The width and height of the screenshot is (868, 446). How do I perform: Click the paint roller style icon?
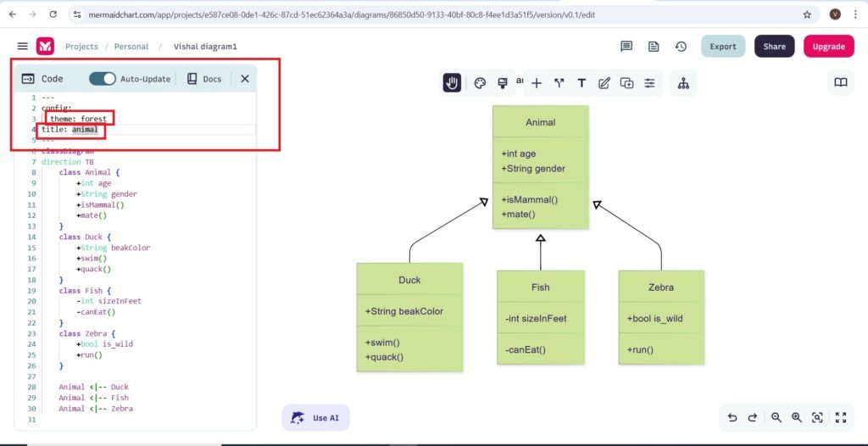tap(503, 82)
